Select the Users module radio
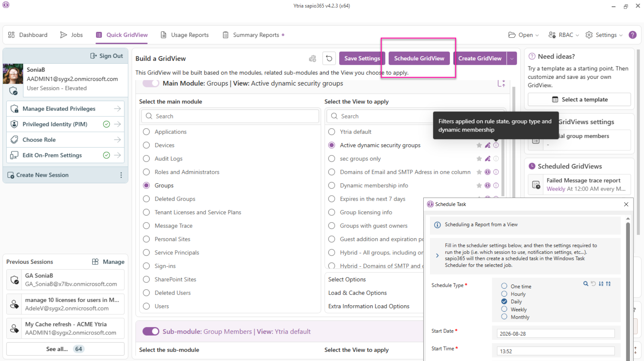The height and width of the screenshot is (361, 644). pyautogui.click(x=146, y=306)
